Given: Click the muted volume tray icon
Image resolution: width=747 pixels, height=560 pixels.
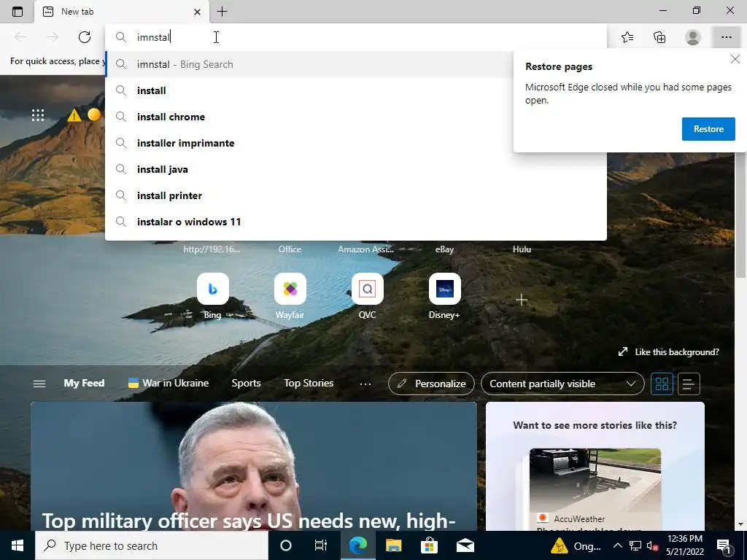Looking at the screenshot, I should click(652, 545).
